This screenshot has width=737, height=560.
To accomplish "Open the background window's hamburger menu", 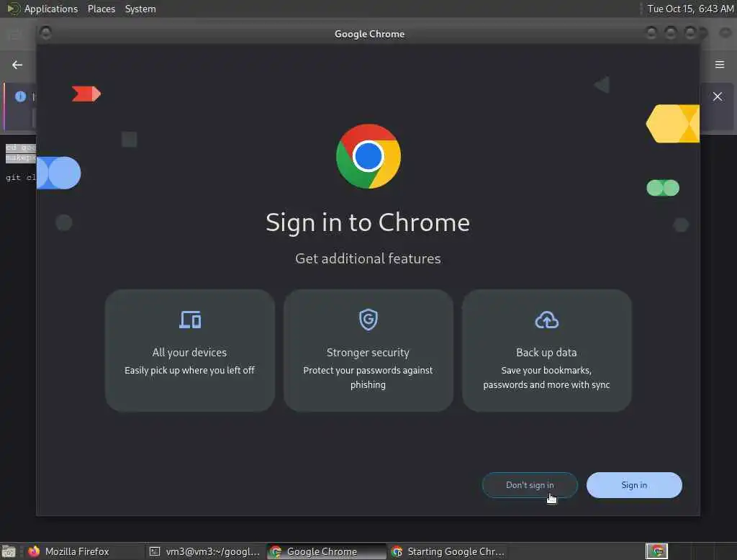I will pos(720,64).
